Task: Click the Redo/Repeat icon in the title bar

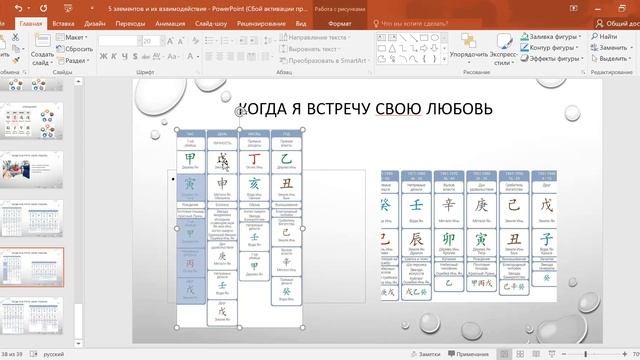Action: pos(43,8)
